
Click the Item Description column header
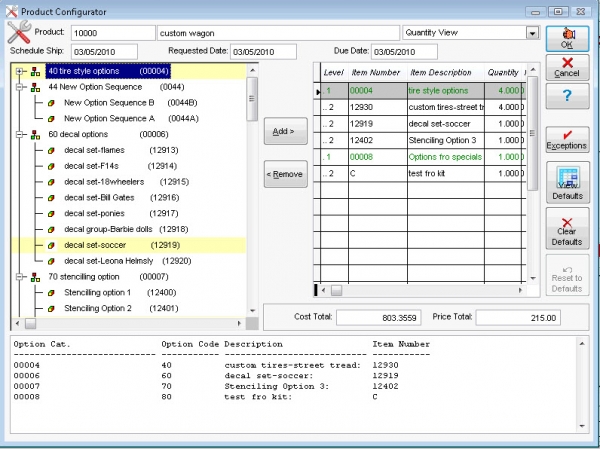tap(446, 73)
